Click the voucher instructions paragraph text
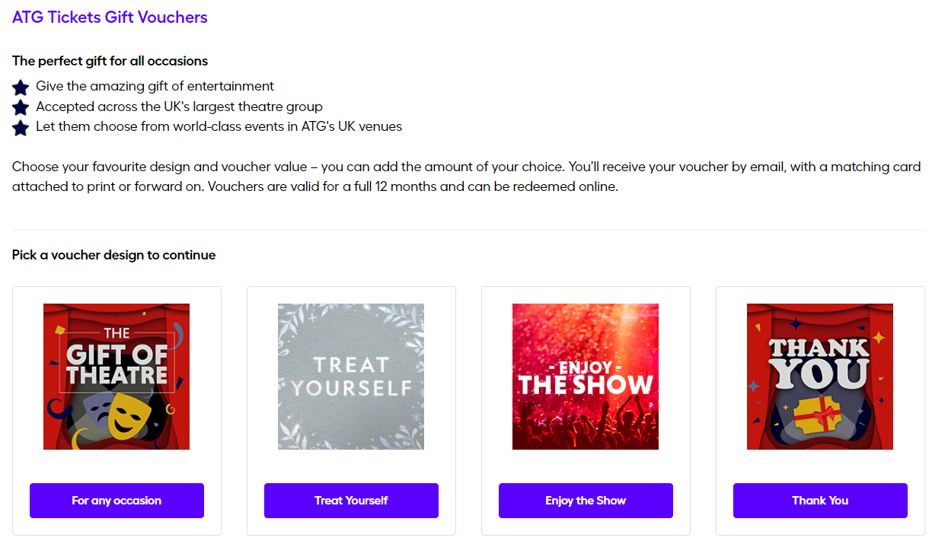This screenshot has height=560, width=948. pos(464,175)
